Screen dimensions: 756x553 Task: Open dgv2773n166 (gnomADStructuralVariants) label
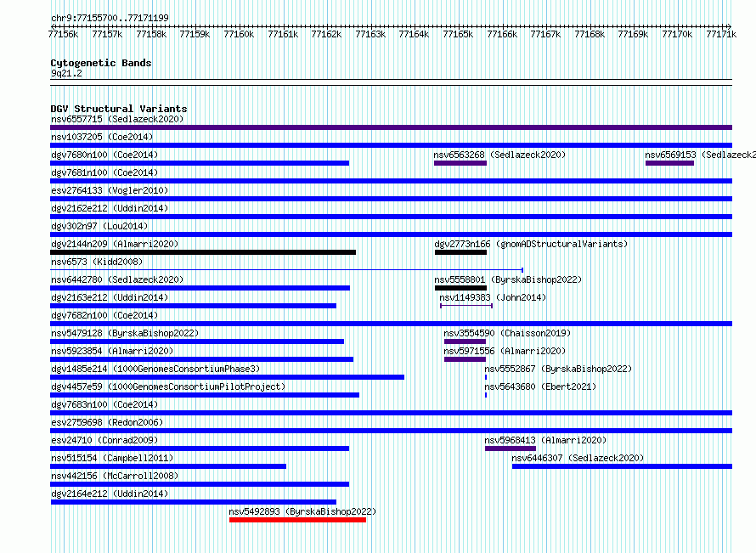[x=531, y=244]
